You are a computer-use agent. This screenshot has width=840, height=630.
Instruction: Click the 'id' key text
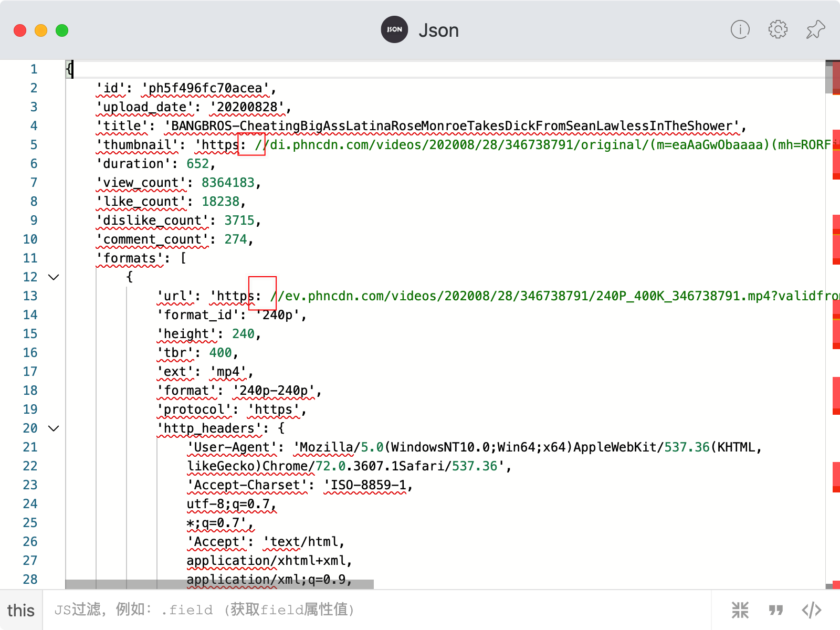111,88
